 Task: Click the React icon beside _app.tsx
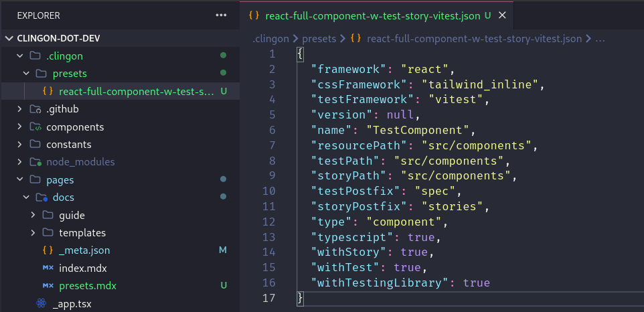(41, 303)
